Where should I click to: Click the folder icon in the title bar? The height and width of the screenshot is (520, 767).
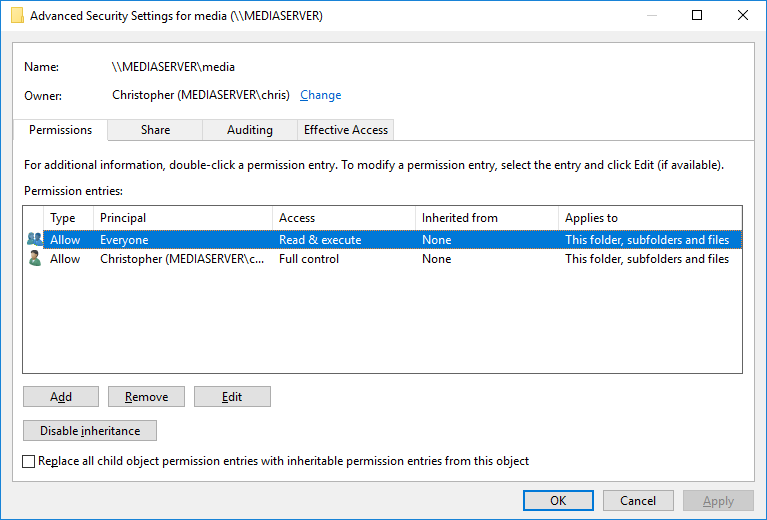point(17,16)
